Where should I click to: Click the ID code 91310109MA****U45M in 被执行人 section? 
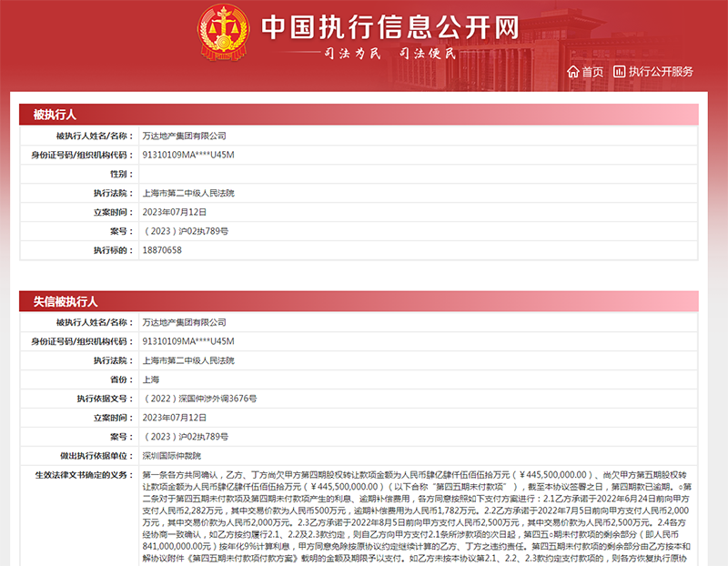click(x=188, y=155)
